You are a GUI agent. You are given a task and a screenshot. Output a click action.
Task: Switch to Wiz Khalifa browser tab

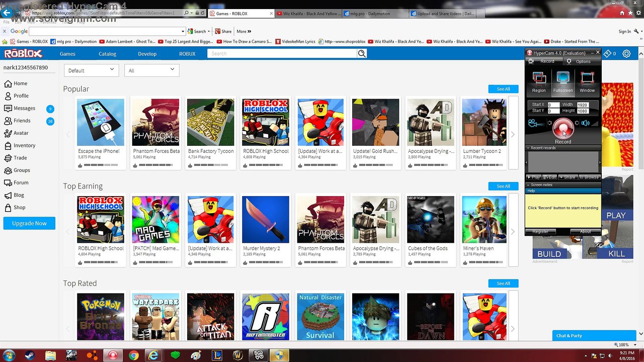click(308, 14)
